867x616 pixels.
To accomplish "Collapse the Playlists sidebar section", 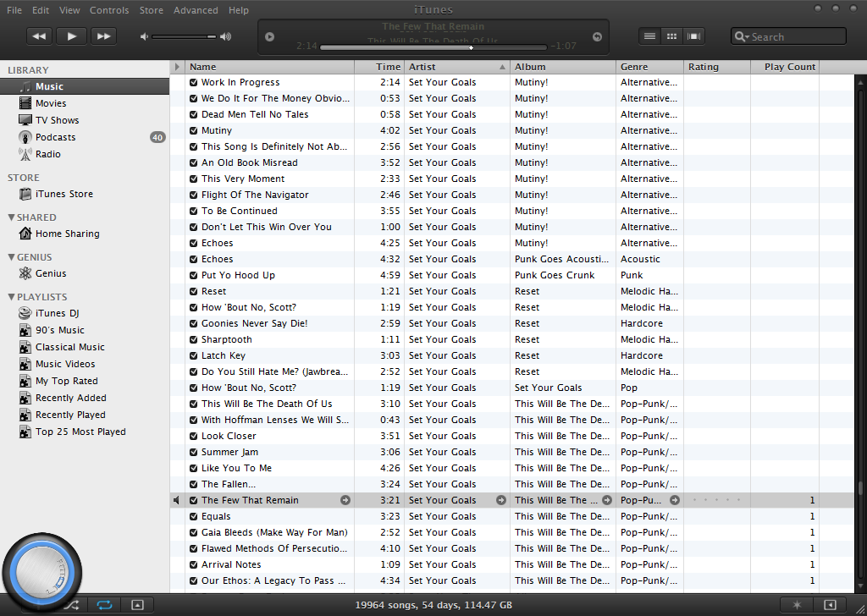I will [x=11, y=297].
